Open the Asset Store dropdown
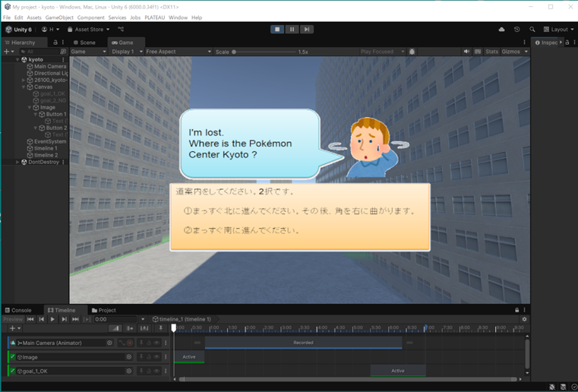 pyautogui.click(x=88, y=29)
